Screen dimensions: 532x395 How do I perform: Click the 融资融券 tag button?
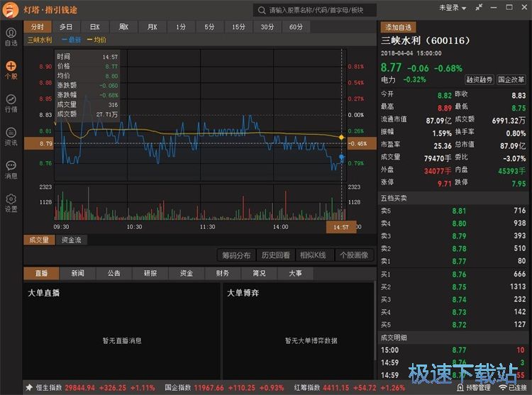coord(480,80)
